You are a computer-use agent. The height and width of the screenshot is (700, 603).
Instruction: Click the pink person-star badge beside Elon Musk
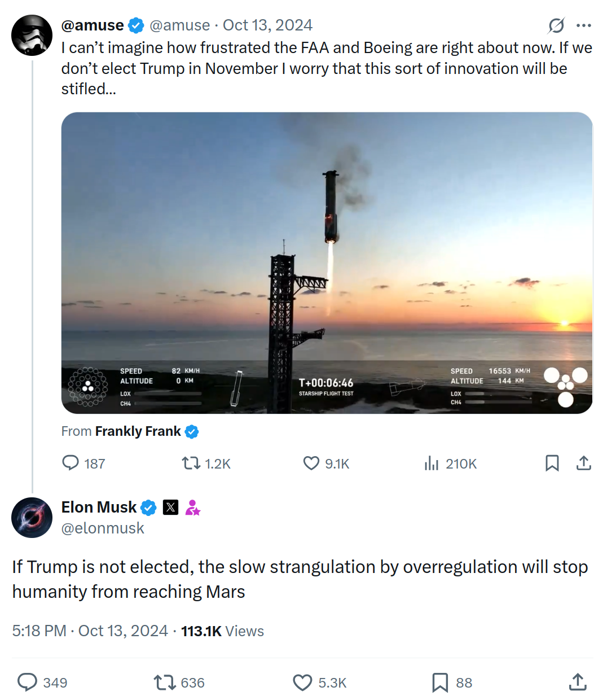pos(193,508)
